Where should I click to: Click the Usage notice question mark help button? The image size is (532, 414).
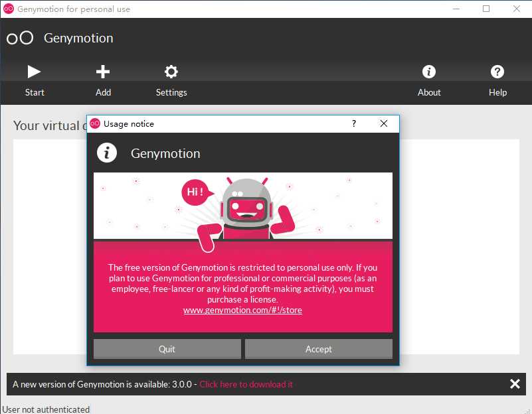tap(354, 123)
